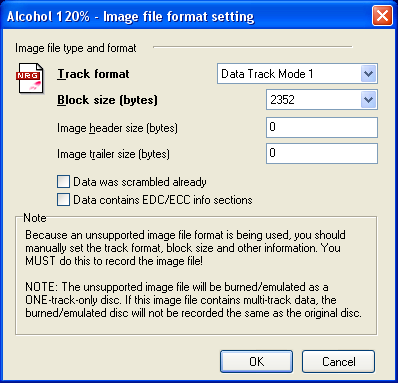Enable Data was scrambled already checkbox
The height and width of the screenshot is (383, 398).
tap(63, 182)
